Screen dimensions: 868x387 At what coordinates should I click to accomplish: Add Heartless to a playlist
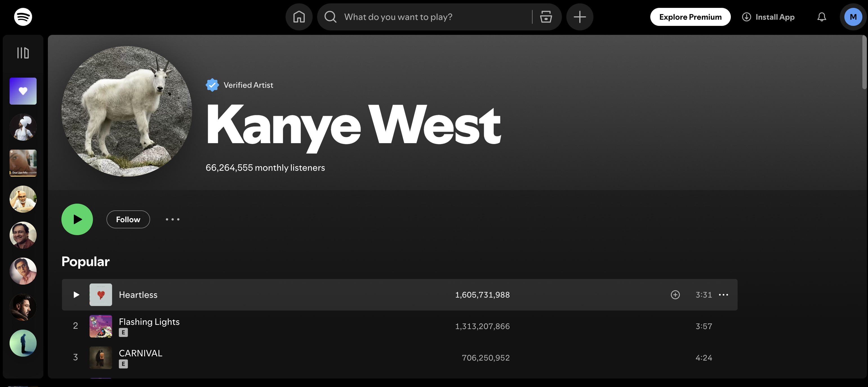point(675,295)
